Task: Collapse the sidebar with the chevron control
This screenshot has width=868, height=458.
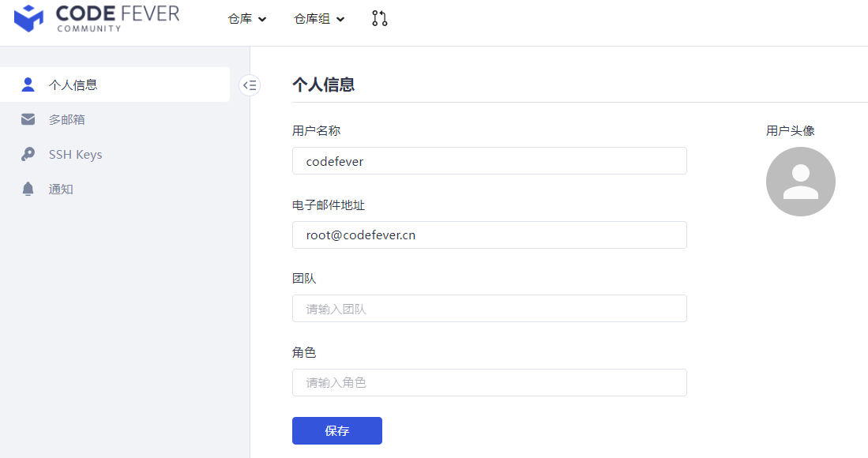Action: click(250, 85)
